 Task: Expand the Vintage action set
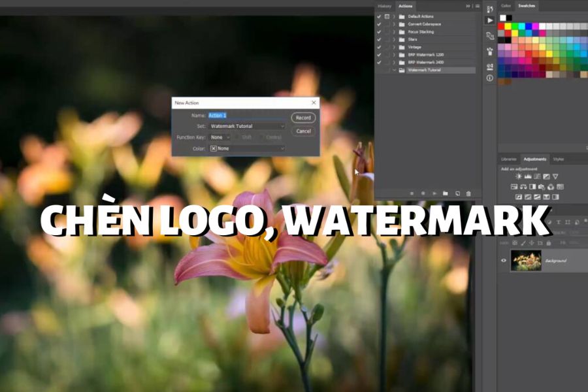point(394,47)
